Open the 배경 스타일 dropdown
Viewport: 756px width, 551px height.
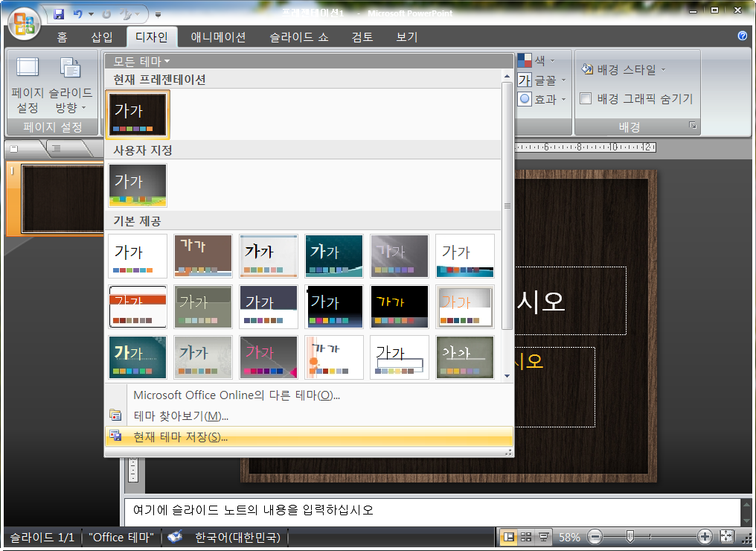[x=624, y=70]
